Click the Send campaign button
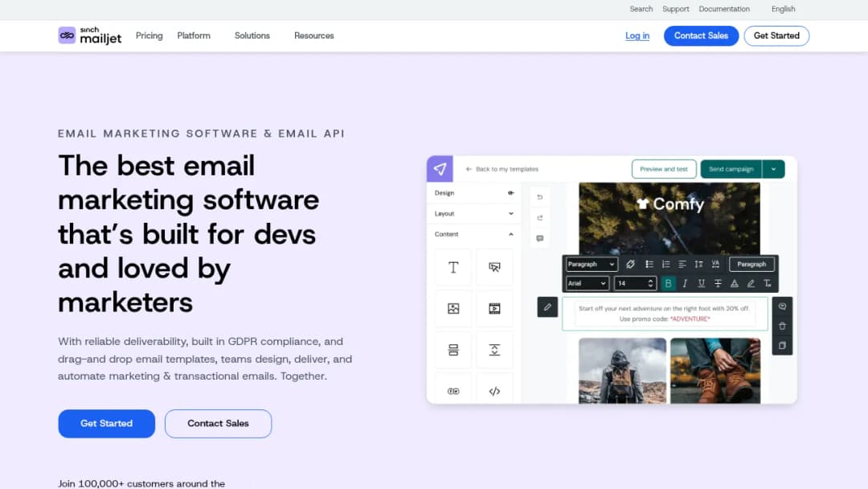 point(731,169)
